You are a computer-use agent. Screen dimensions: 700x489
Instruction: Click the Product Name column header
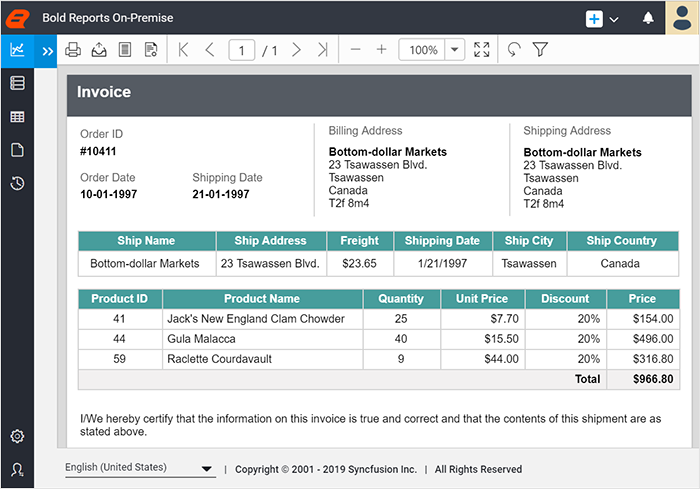(262, 299)
